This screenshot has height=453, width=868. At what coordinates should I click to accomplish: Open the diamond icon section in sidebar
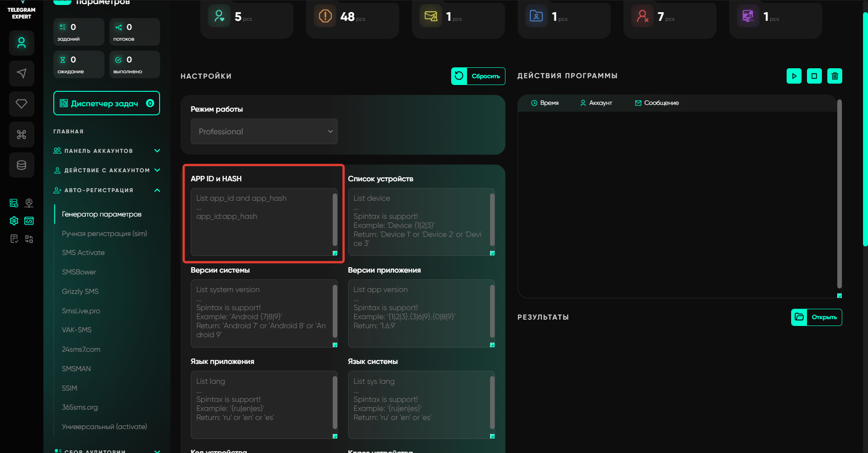21,104
